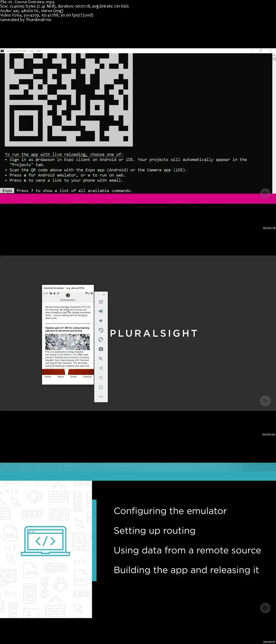The width and height of the screenshot is (276, 644).
Task: Click the Wi-Fi signal icon in emulator status bar
Action: point(87,293)
